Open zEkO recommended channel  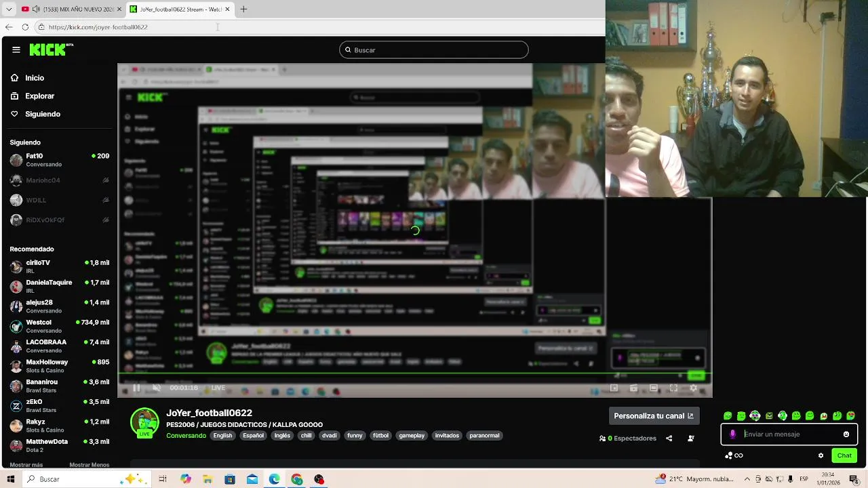60,405
